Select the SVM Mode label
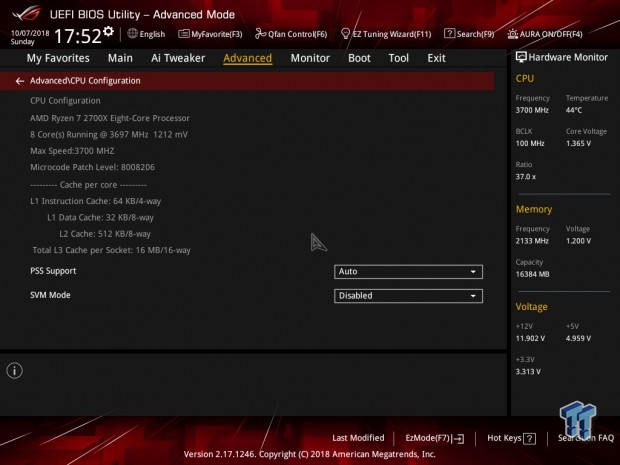Viewport: 620px width, 465px height. [50, 295]
